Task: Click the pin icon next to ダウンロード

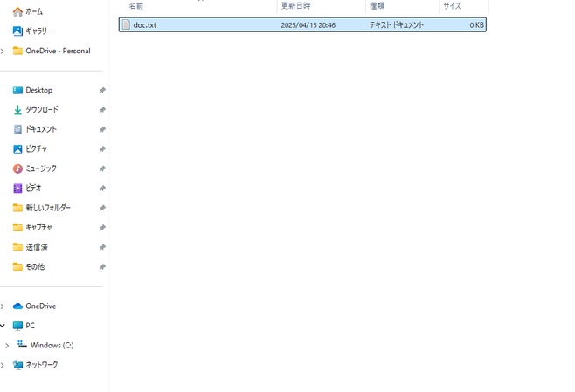Action: (102, 110)
